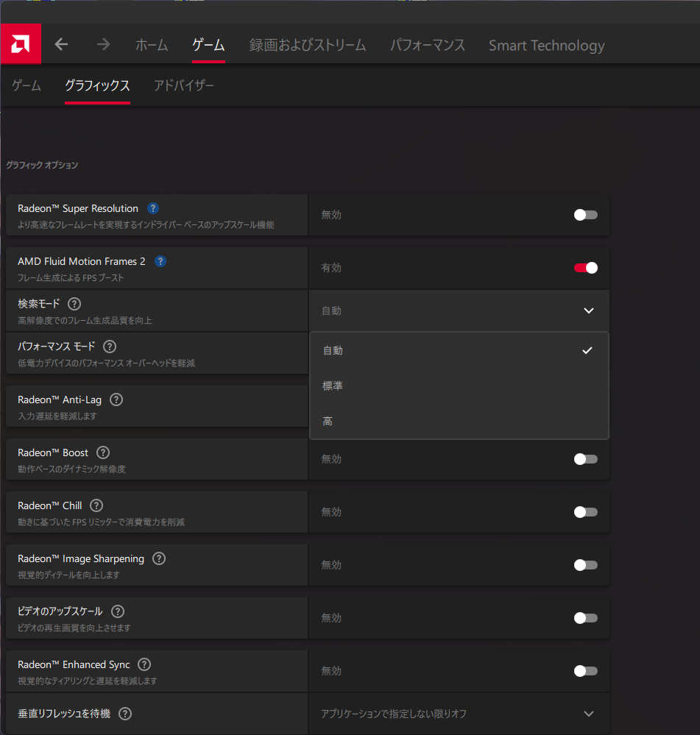This screenshot has height=735, width=700.
Task: Click the Radeon Chill label
Action: (50, 505)
